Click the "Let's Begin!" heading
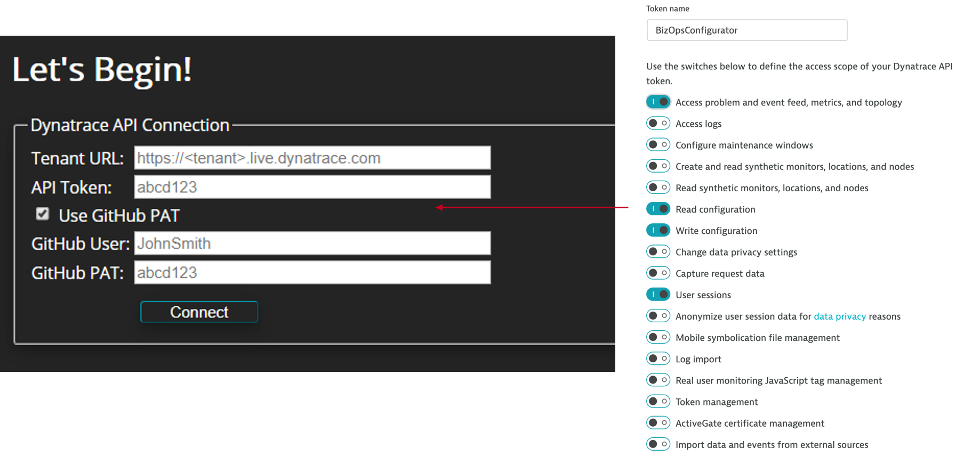980x464 pixels. point(102,69)
